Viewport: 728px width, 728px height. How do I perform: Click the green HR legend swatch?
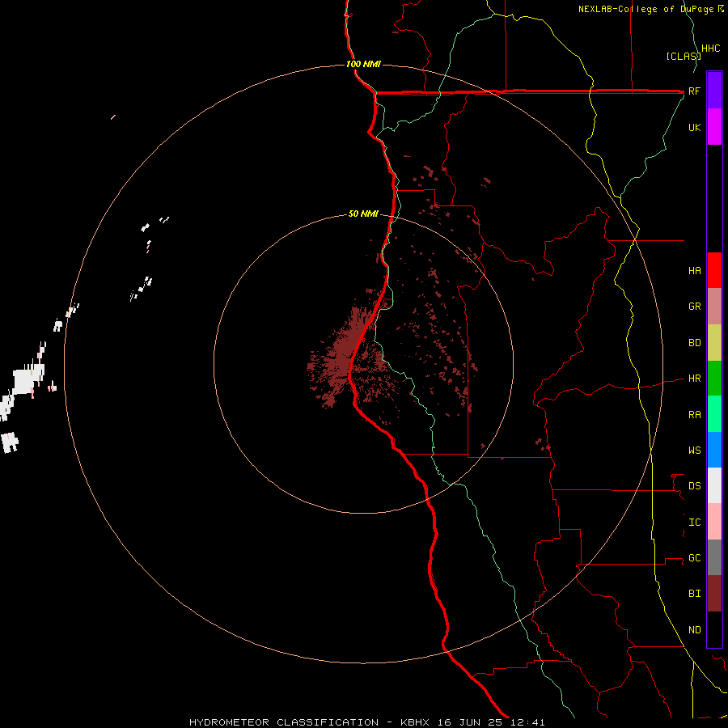point(714,379)
